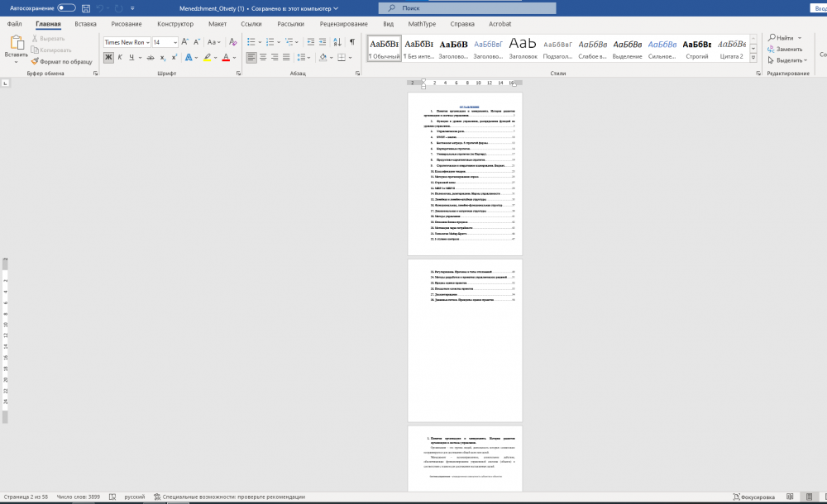Screen dimensions: 827x504
Task: Toggle italic К formatting
Action: [120, 58]
